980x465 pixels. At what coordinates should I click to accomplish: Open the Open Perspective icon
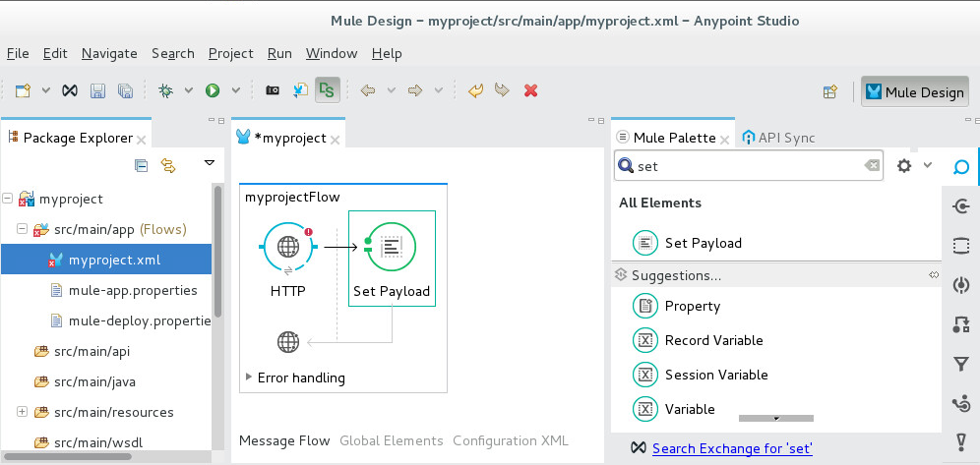point(830,91)
